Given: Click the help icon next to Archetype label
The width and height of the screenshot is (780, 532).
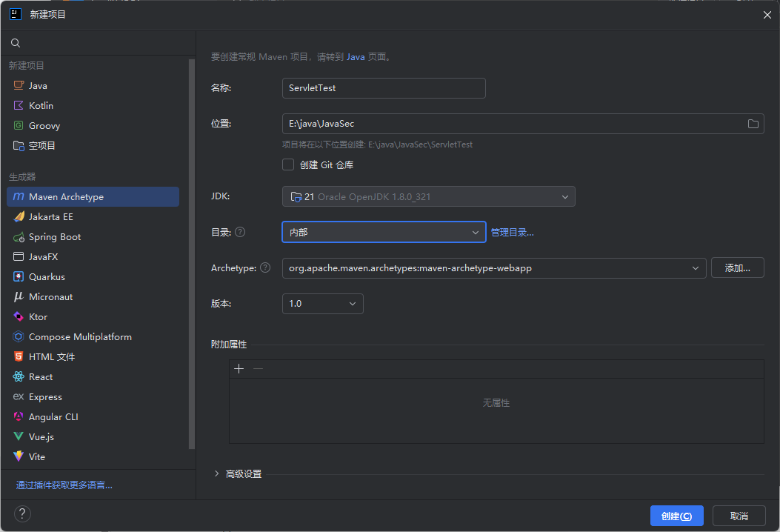Looking at the screenshot, I should [265, 268].
